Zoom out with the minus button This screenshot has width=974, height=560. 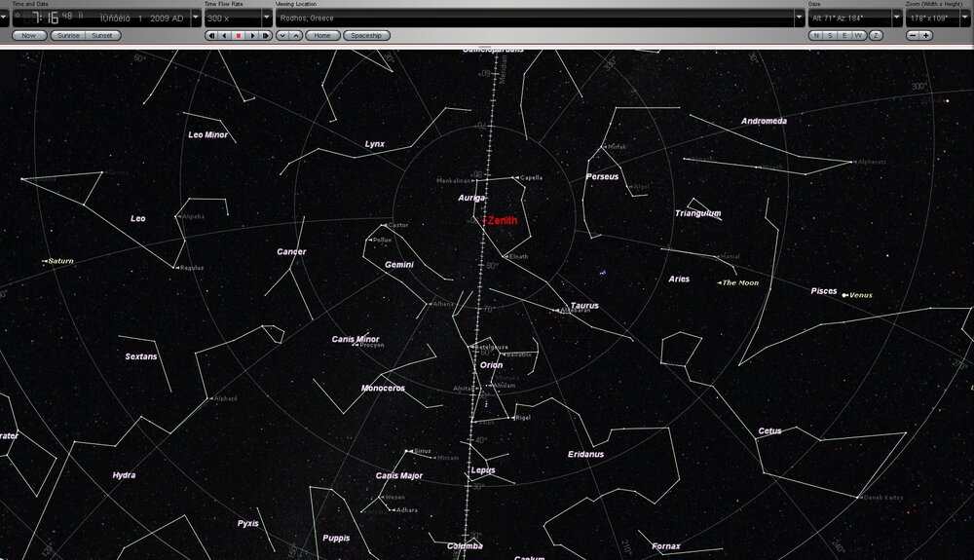point(913,35)
